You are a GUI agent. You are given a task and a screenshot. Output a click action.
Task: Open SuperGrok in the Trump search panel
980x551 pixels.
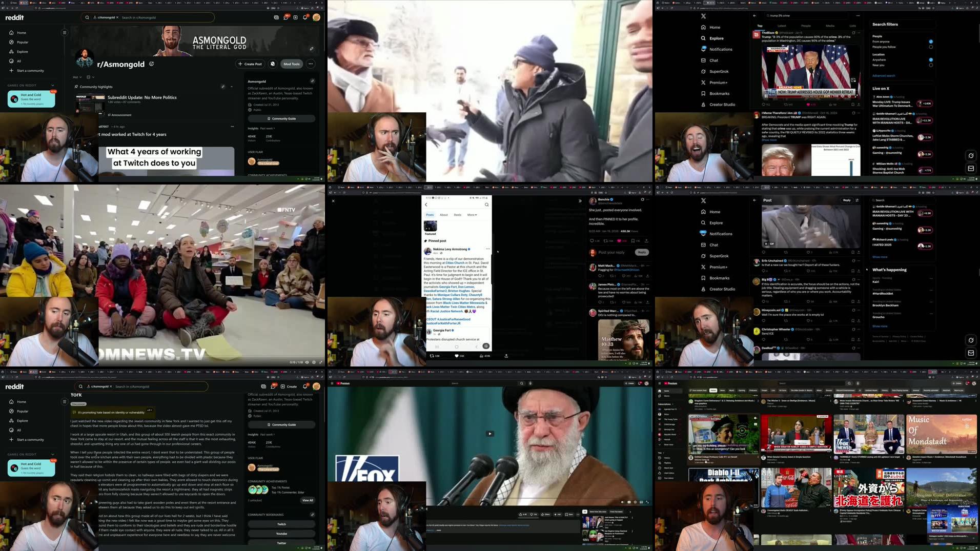point(719,71)
